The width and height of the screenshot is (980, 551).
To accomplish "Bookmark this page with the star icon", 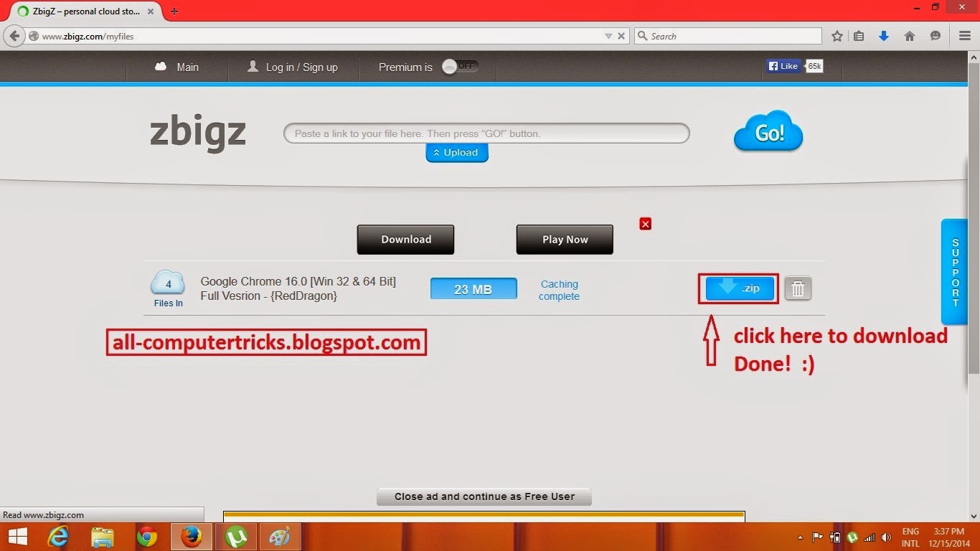I will [837, 36].
